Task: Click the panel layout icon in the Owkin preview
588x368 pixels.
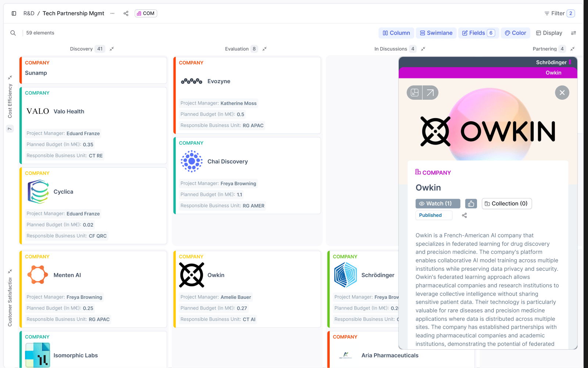Action: [x=415, y=93]
